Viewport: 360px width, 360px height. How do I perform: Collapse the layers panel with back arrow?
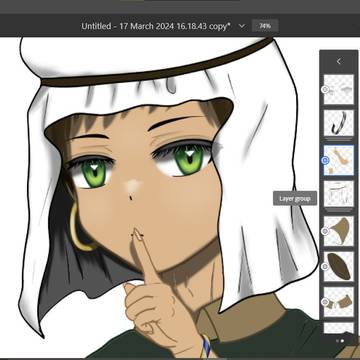[x=339, y=61]
